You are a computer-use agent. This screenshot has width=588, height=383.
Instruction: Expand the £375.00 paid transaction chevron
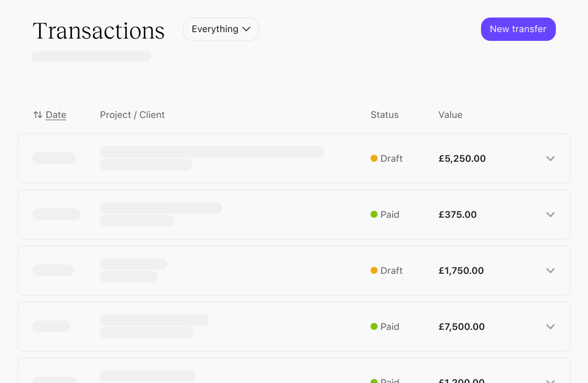click(x=550, y=214)
